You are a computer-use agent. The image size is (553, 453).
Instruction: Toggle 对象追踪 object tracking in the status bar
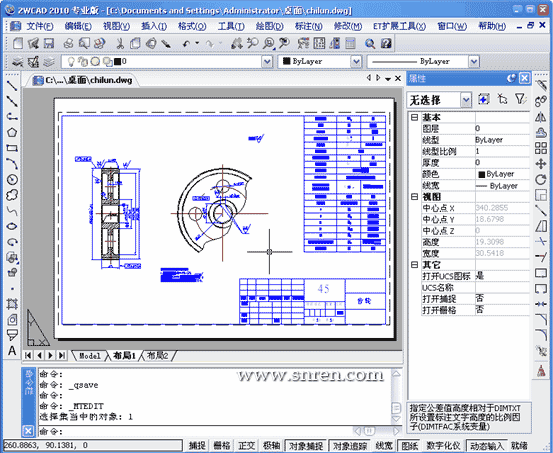[350, 446]
